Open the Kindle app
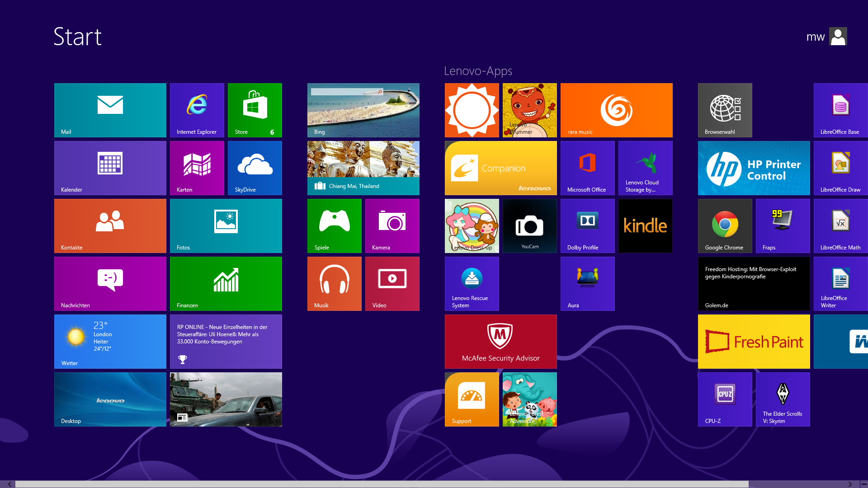The height and width of the screenshot is (488, 868). click(645, 226)
